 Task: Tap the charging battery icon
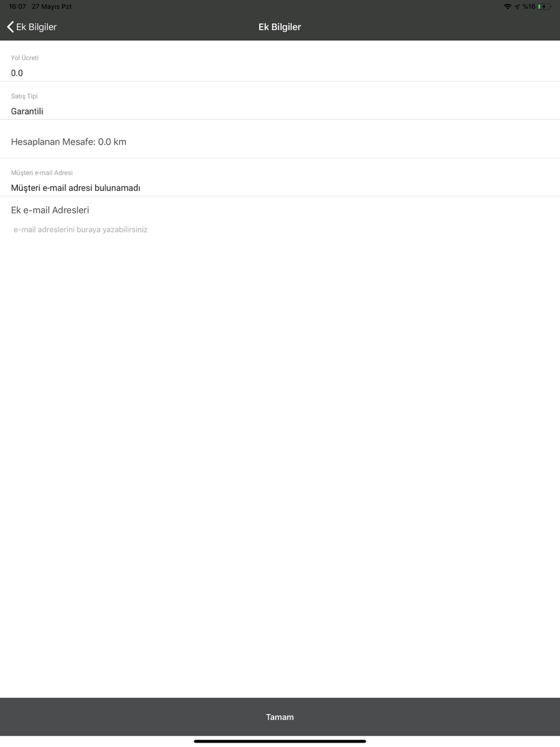(x=544, y=7)
